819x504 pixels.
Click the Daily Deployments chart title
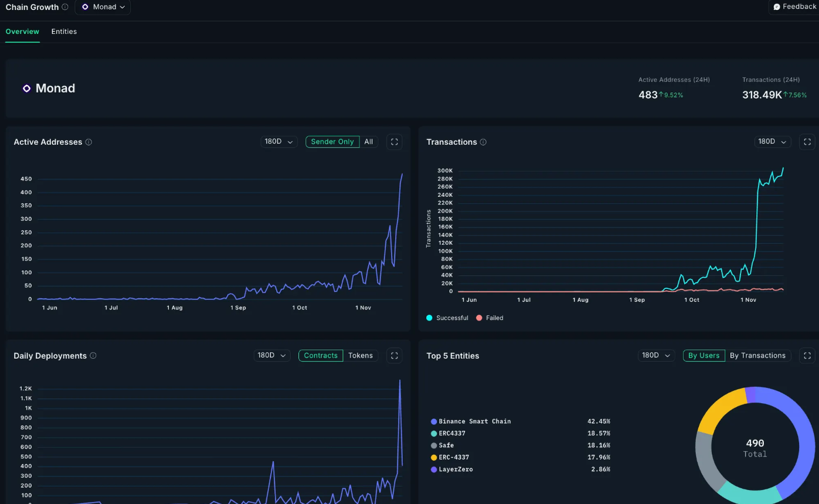coord(50,356)
